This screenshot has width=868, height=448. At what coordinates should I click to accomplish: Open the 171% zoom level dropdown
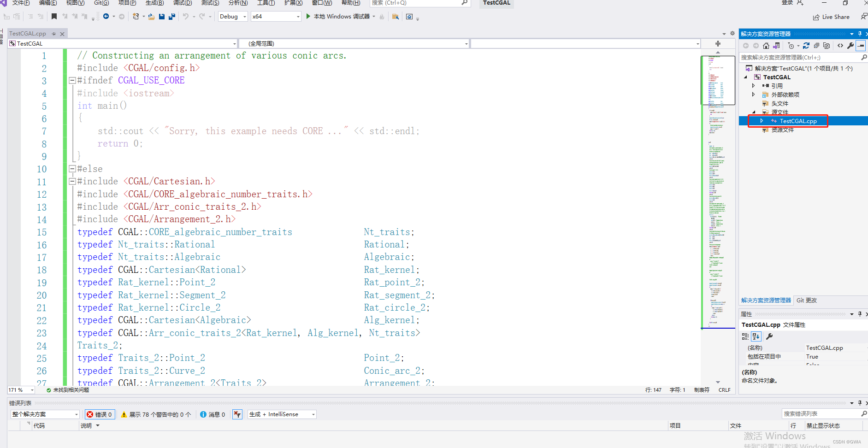pyautogui.click(x=22, y=390)
